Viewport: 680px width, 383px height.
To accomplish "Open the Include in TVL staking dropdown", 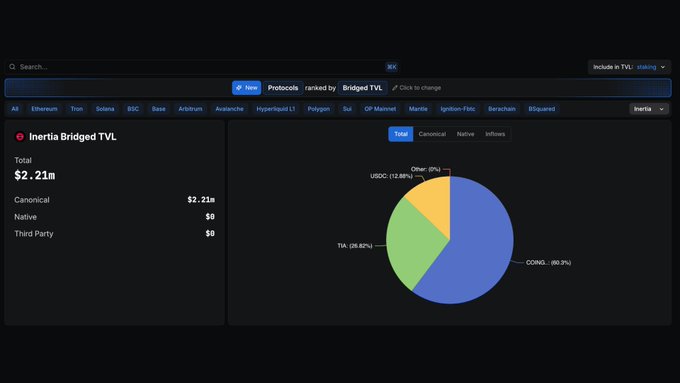I will (629, 67).
